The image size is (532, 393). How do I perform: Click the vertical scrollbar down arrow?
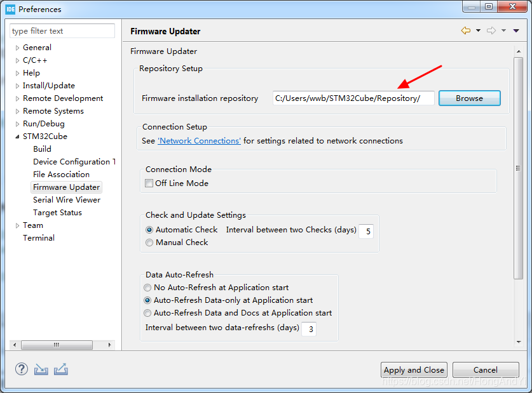519,342
